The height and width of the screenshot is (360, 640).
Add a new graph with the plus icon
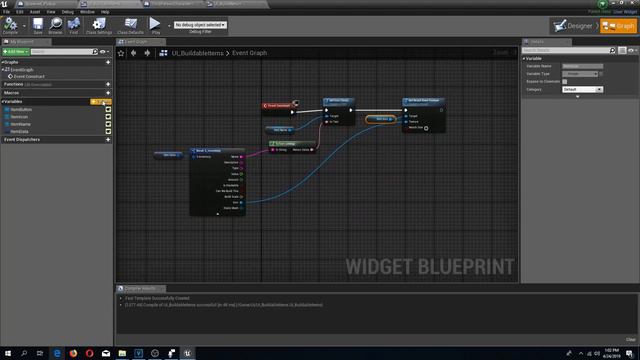(108, 62)
